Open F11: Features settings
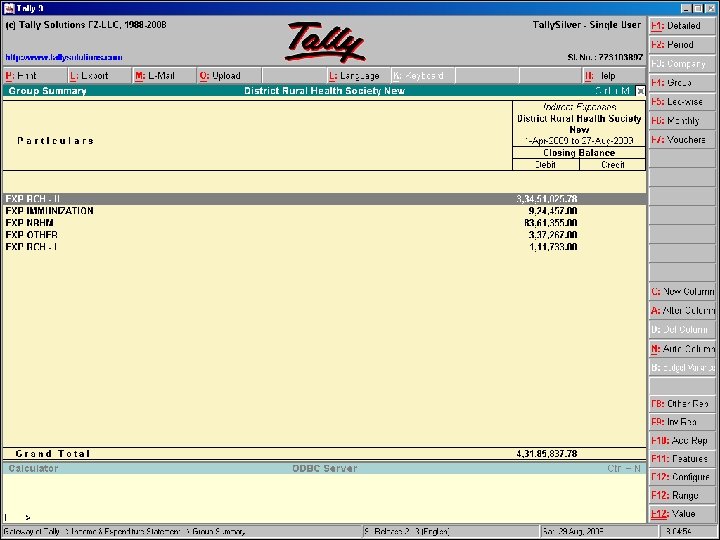Viewport: 720px width, 540px height. pyautogui.click(x=682, y=459)
